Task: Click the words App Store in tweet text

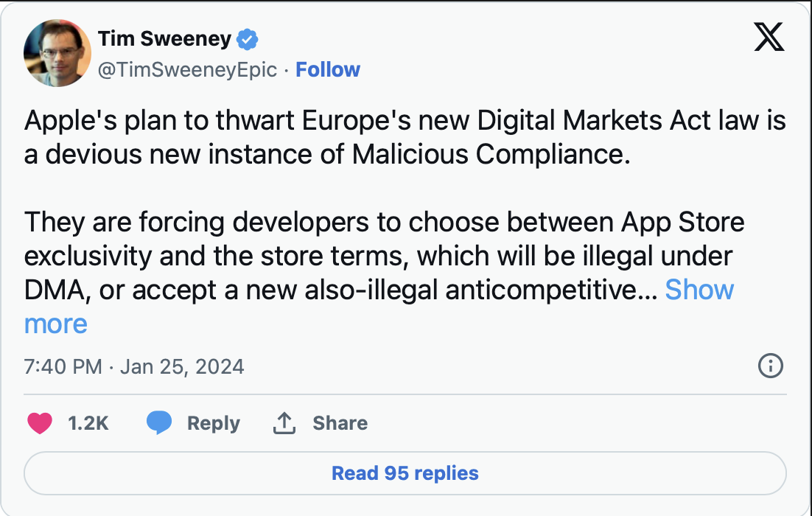Action: click(x=682, y=223)
